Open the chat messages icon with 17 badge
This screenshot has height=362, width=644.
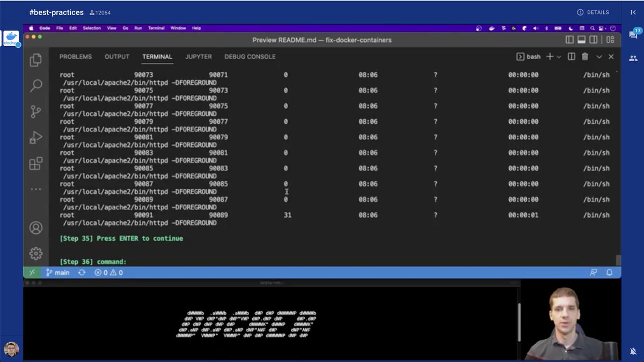tap(633, 34)
